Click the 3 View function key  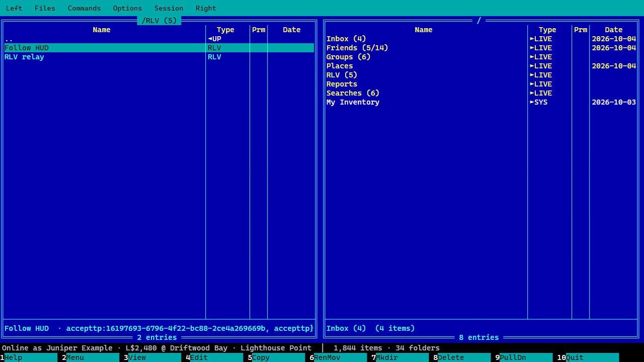point(152,357)
